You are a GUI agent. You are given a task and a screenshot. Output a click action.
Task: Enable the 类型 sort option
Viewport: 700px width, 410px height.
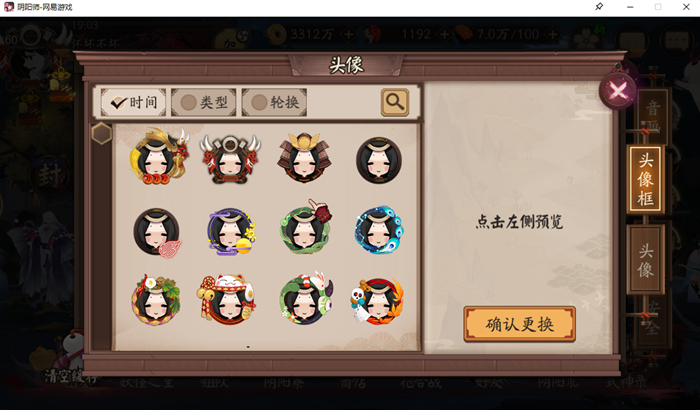click(204, 102)
